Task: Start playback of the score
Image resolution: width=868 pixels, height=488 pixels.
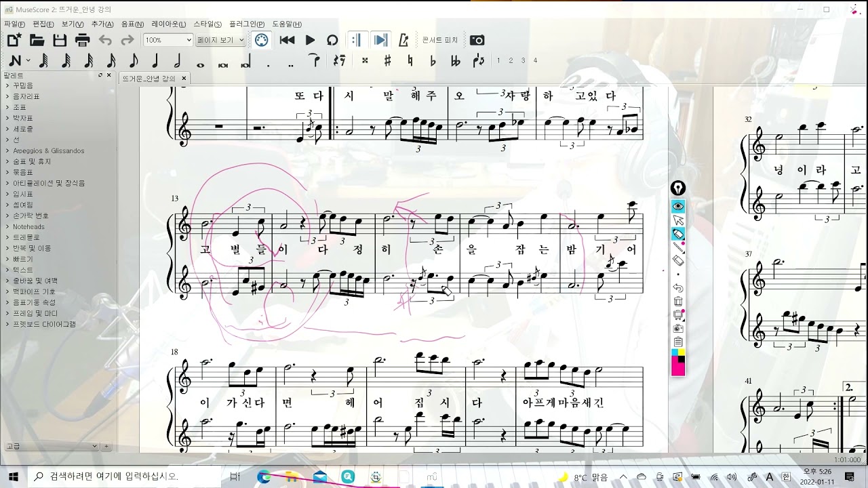Action: 310,40
